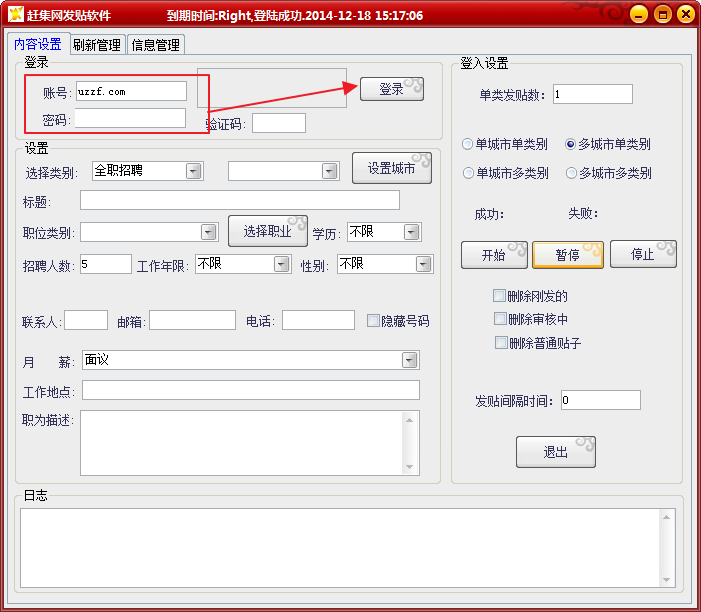Click log area scroll-down arrow
The image size is (701, 612).
point(666,580)
